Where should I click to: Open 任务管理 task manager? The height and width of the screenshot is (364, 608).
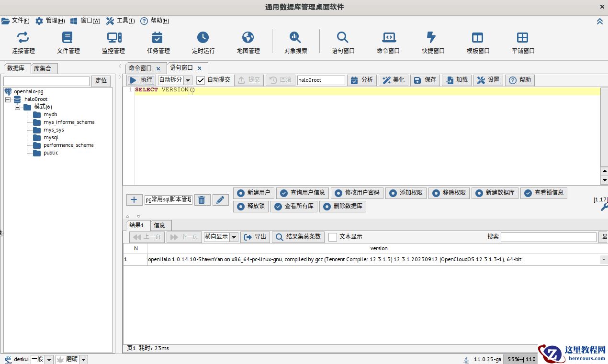point(158,42)
